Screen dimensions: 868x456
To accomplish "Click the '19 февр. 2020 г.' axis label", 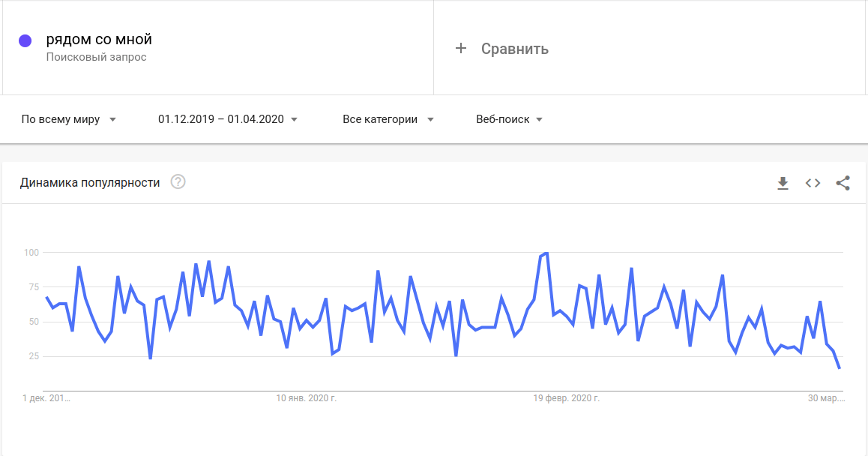I will coord(566,397).
